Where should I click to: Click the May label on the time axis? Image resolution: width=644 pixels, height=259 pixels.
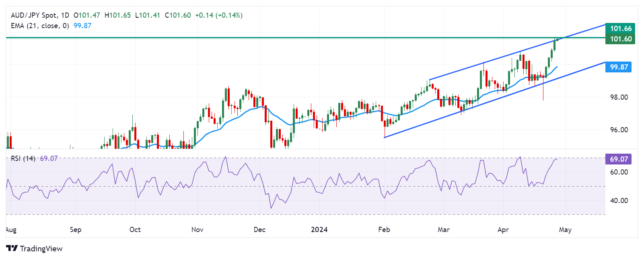pos(565,230)
